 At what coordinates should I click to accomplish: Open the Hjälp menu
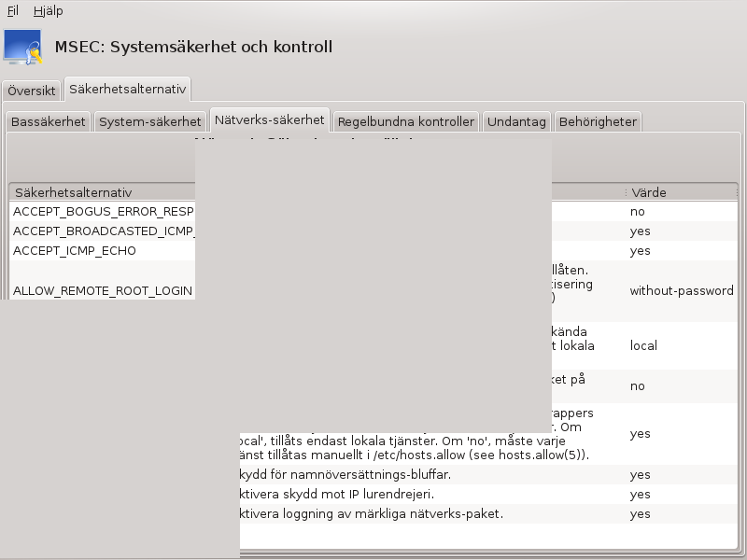click(48, 11)
